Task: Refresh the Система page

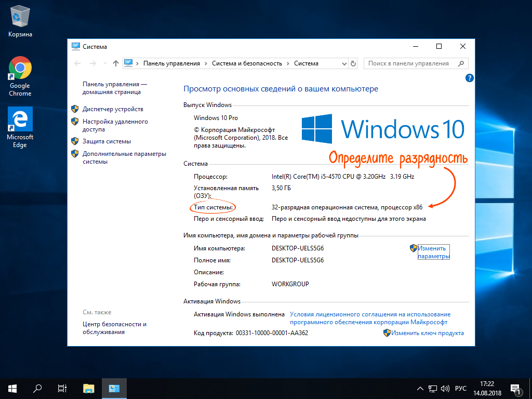Action: coord(353,63)
